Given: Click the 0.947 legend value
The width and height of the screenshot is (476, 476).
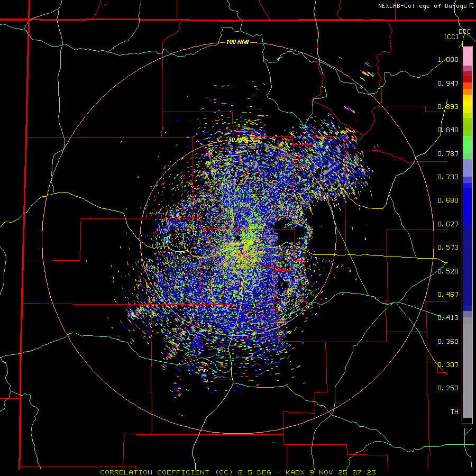Looking at the screenshot, I should tap(448, 83).
